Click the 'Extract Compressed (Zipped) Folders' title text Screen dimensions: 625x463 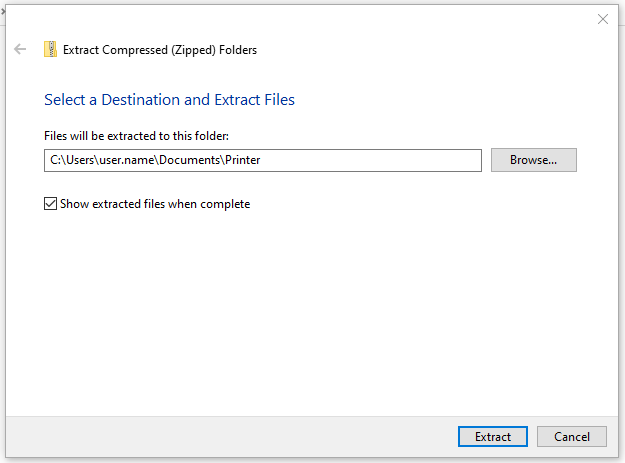pyautogui.click(x=160, y=50)
